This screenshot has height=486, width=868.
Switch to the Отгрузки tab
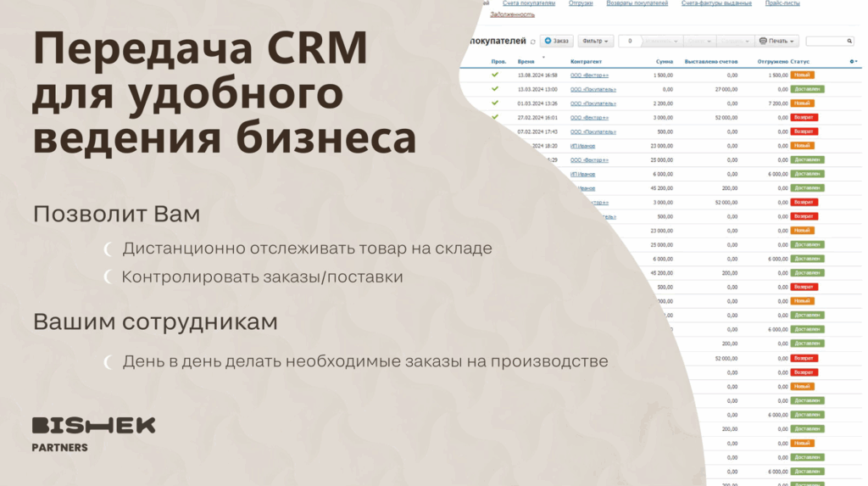(x=581, y=3)
